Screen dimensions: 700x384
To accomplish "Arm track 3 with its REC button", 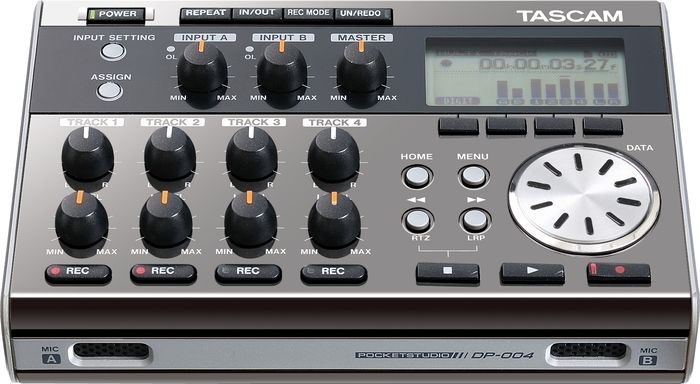I will pyautogui.click(x=248, y=272).
